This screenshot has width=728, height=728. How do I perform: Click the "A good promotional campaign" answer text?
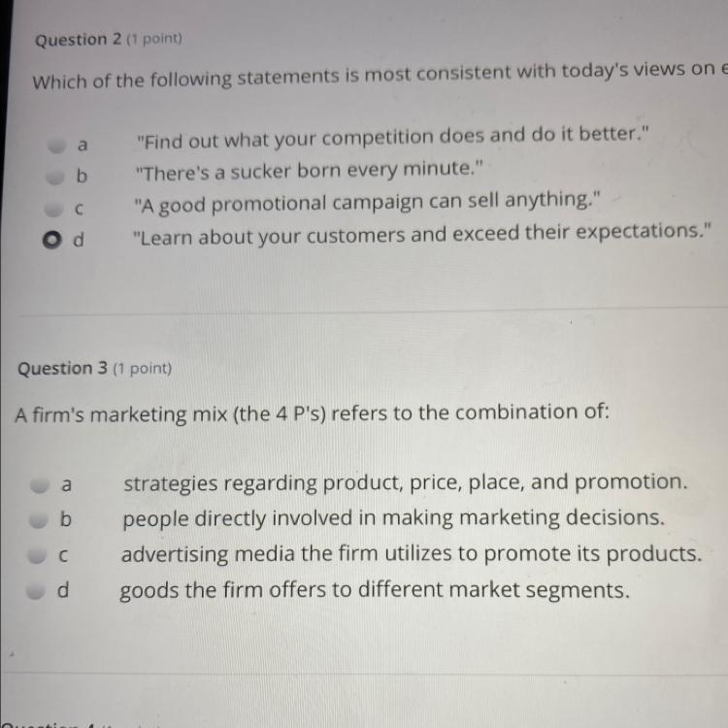tap(367, 204)
